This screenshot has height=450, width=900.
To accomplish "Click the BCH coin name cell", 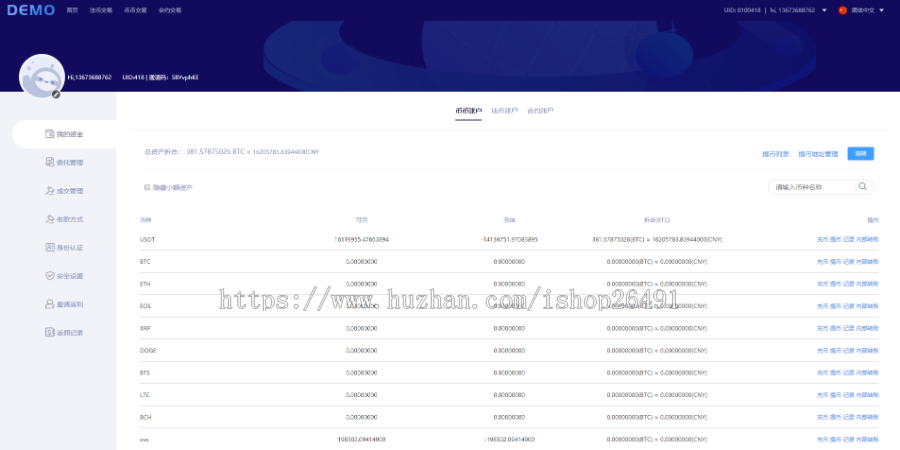I will click(145, 417).
